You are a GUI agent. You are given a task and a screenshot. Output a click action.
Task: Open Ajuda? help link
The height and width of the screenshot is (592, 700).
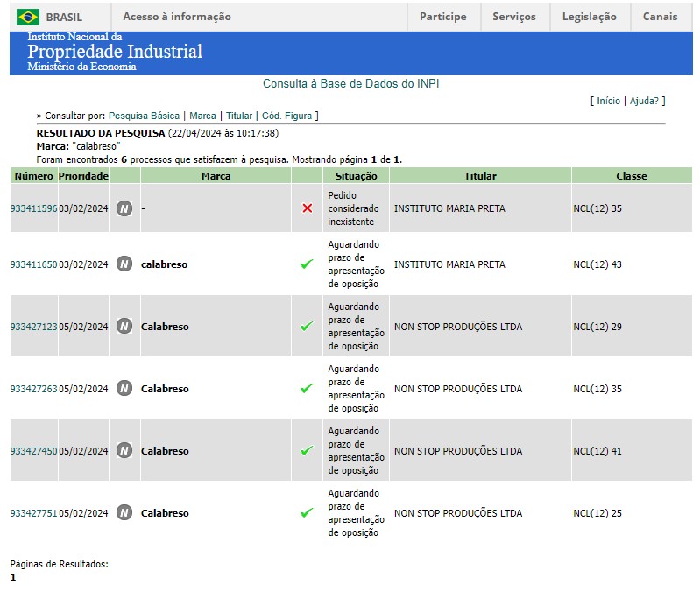pyautogui.click(x=644, y=101)
